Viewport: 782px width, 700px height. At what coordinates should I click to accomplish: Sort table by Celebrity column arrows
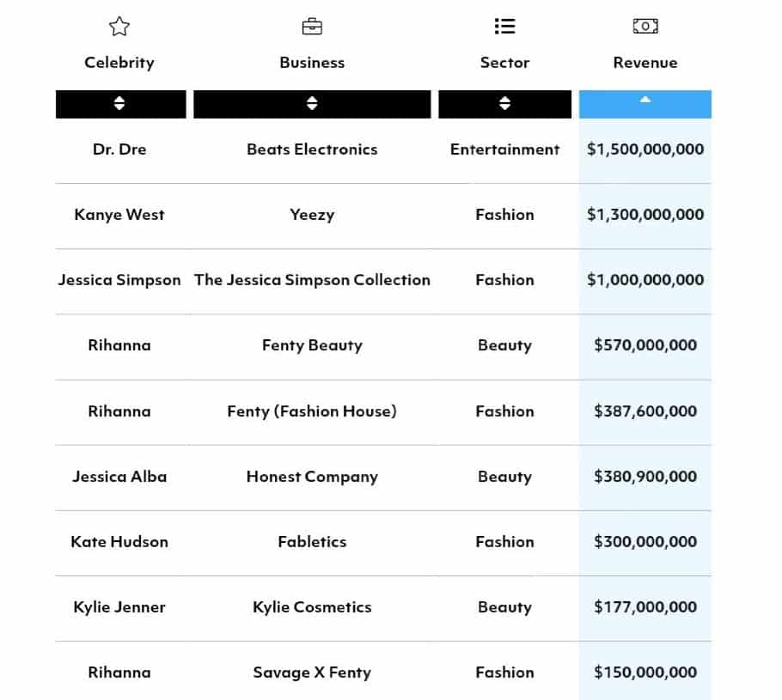pyautogui.click(x=119, y=104)
